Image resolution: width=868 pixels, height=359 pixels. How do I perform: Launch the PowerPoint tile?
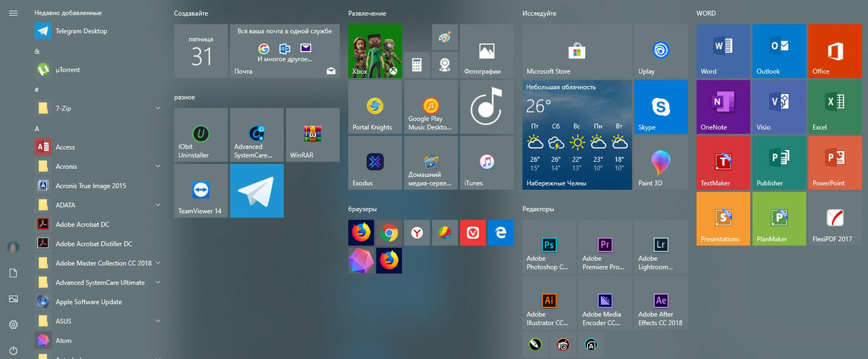point(835,163)
